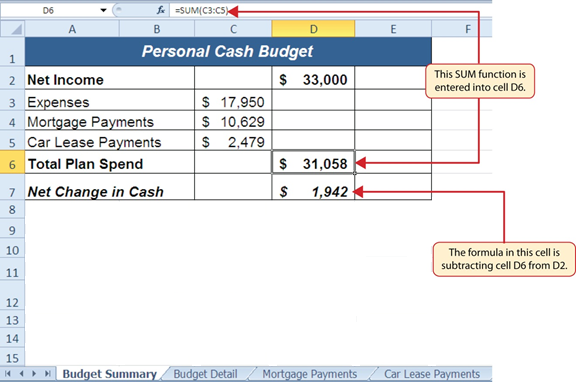Image resolution: width=584 pixels, height=382 pixels.
Task: Open the Car Lease Payments sheet tab
Action: point(432,374)
